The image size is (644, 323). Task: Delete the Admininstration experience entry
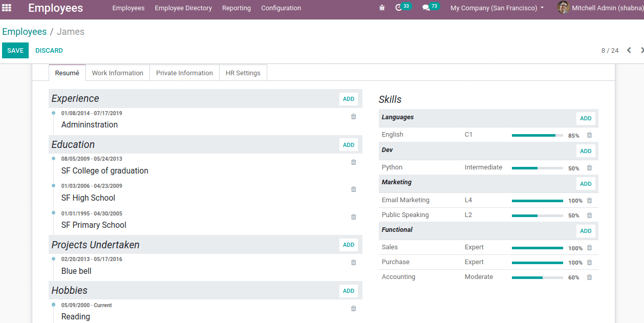(x=353, y=117)
